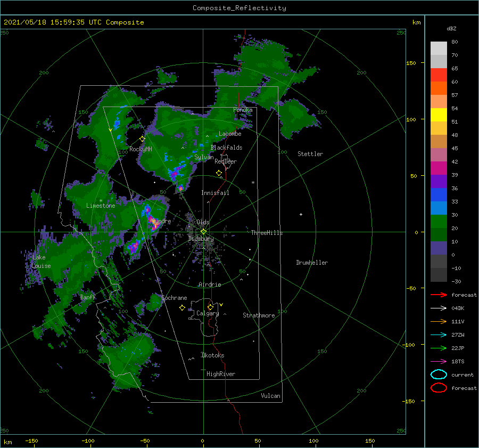Click the asterisk marker above Limestone

101,201
